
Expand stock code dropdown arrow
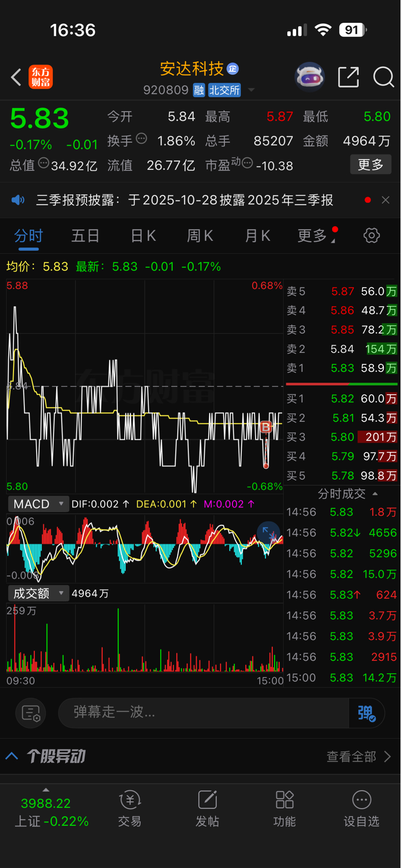[x=251, y=90]
